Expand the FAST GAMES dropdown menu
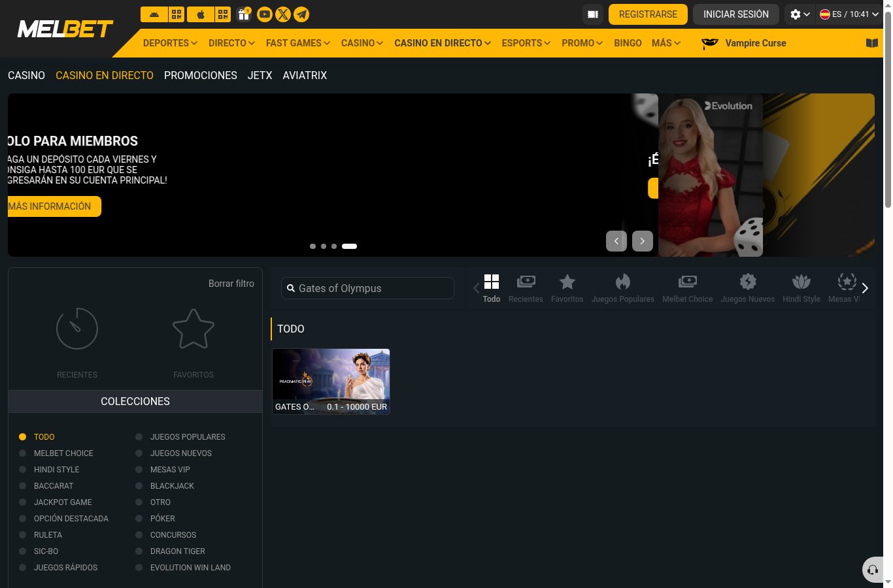The height and width of the screenshot is (588, 893). [298, 43]
